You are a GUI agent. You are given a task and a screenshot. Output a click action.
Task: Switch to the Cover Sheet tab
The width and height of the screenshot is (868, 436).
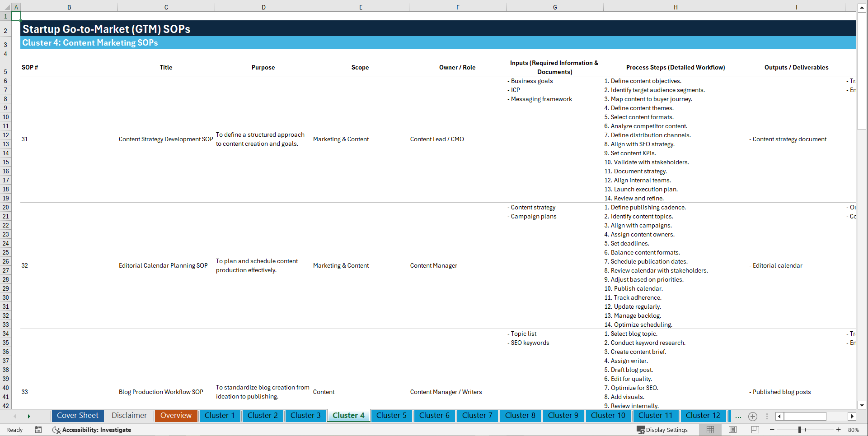click(77, 416)
